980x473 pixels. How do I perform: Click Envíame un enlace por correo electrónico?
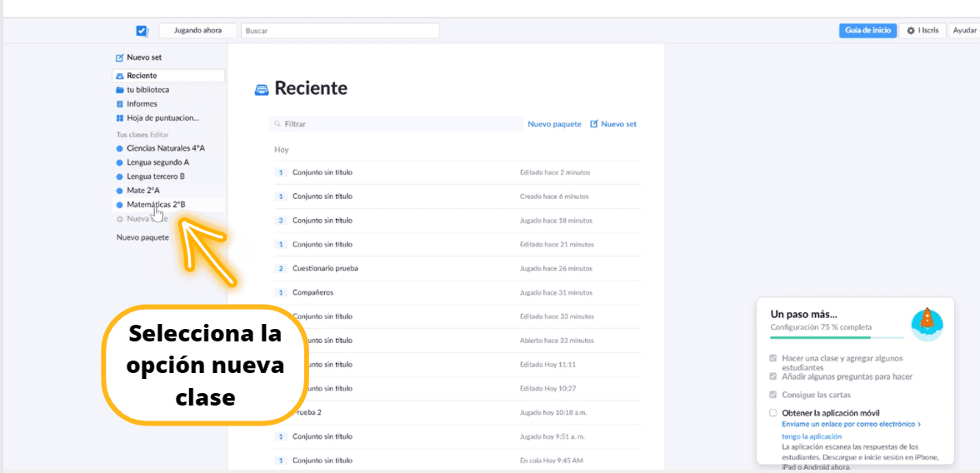coord(852,424)
